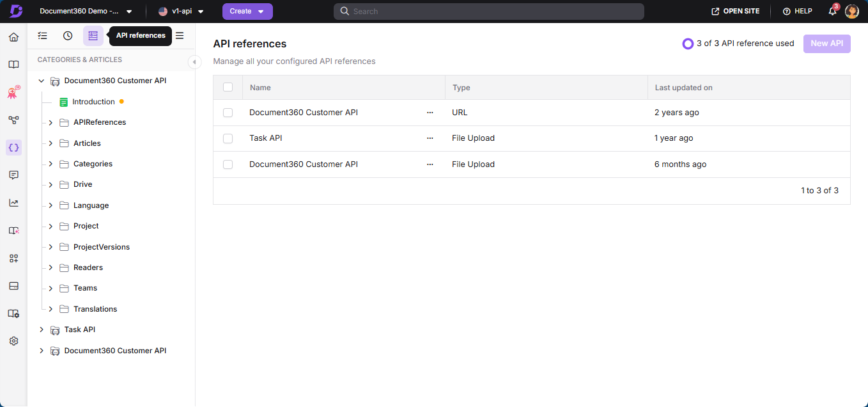868x407 pixels.
Task: Click the '2 years ago' cell
Action: 676,113
